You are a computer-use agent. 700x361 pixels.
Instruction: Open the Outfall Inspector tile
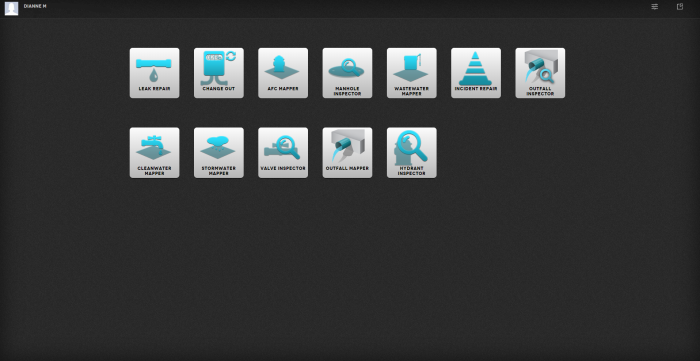540,73
